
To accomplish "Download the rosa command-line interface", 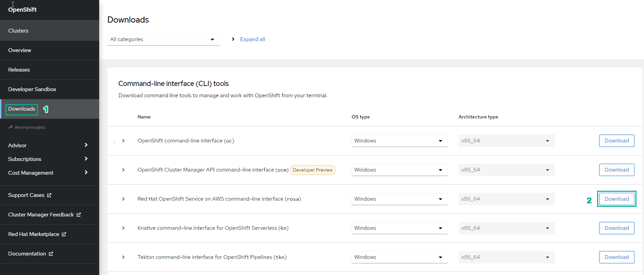I will coord(617,199).
